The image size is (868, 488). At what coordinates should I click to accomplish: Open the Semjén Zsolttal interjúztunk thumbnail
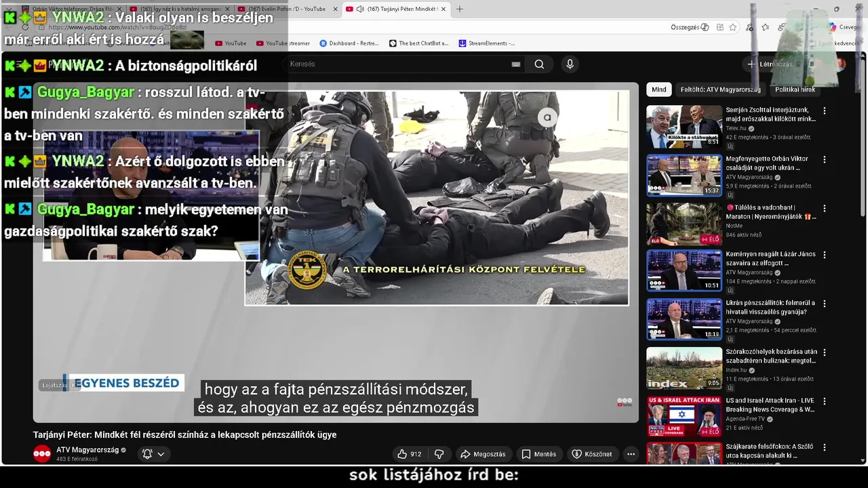click(684, 126)
